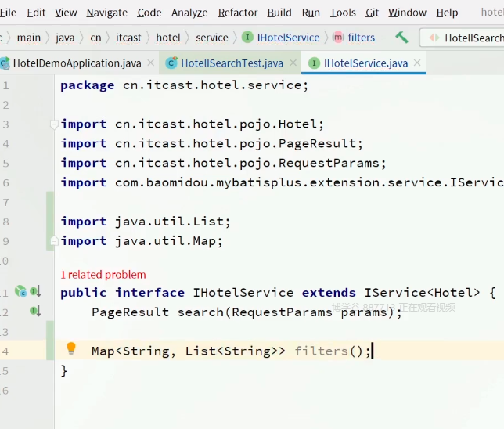504x429 pixels.
Task: Click the method icon beside filters breadcrumb
Action: pyautogui.click(x=338, y=38)
